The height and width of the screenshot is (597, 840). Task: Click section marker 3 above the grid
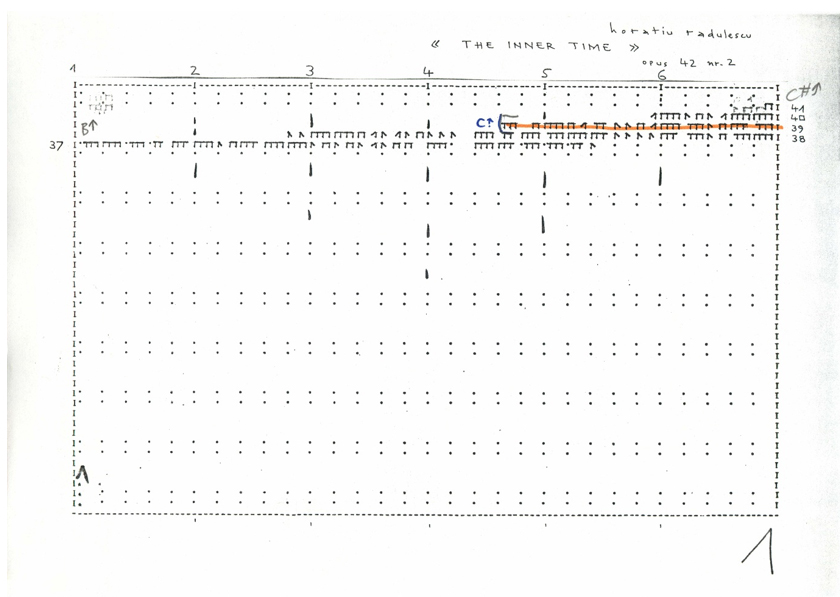311,70
